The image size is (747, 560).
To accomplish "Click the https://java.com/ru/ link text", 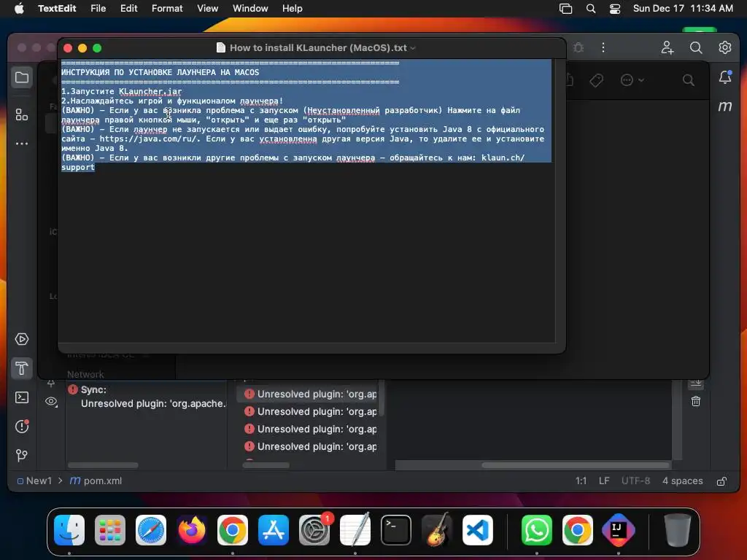I will (x=150, y=139).
